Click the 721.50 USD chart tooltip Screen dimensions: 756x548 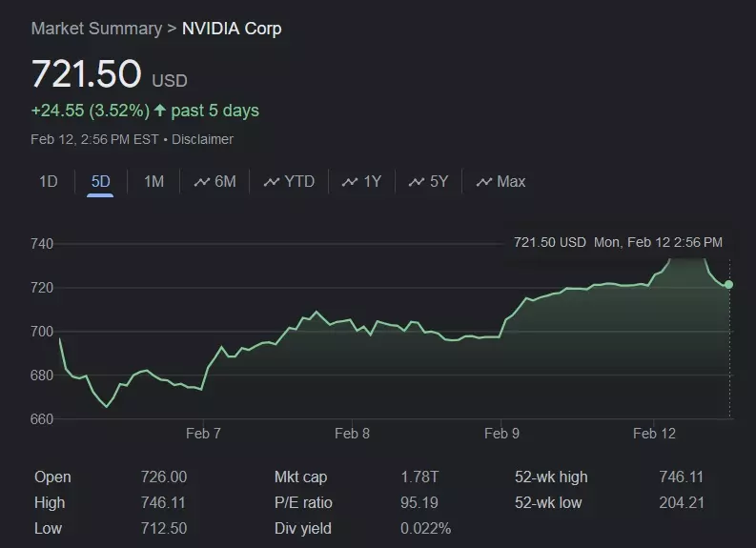(x=618, y=242)
